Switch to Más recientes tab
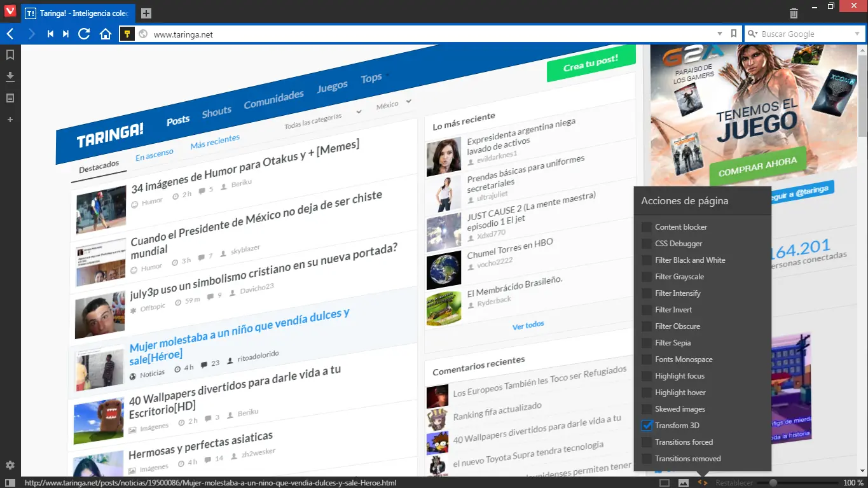The width and height of the screenshot is (868, 488). pos(215,141)
